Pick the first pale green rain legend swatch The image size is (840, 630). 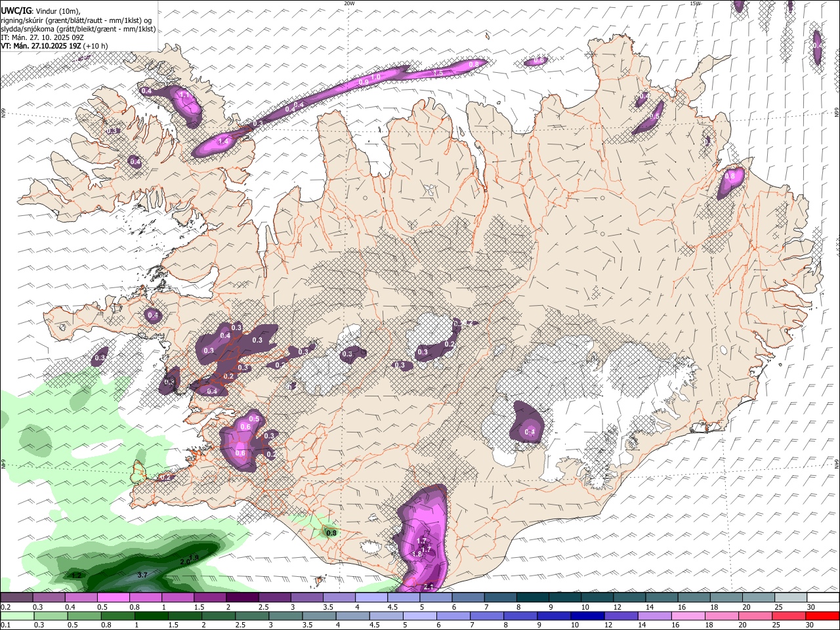[17, 616]
